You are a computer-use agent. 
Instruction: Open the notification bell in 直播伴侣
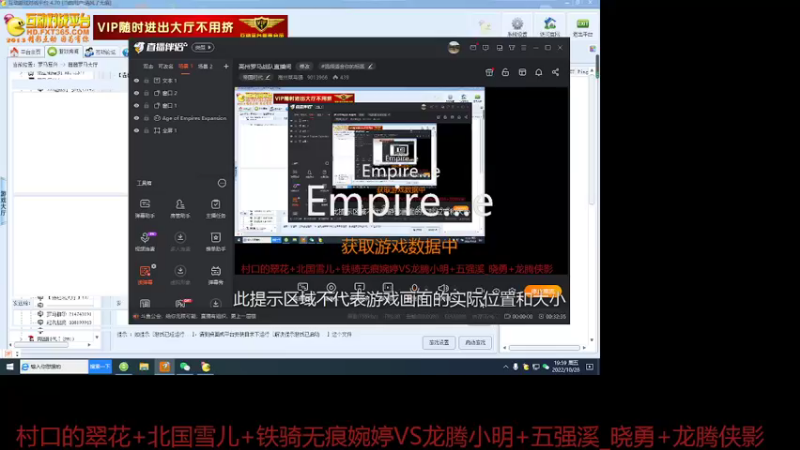pyautogui.click(x=539, y=72)
